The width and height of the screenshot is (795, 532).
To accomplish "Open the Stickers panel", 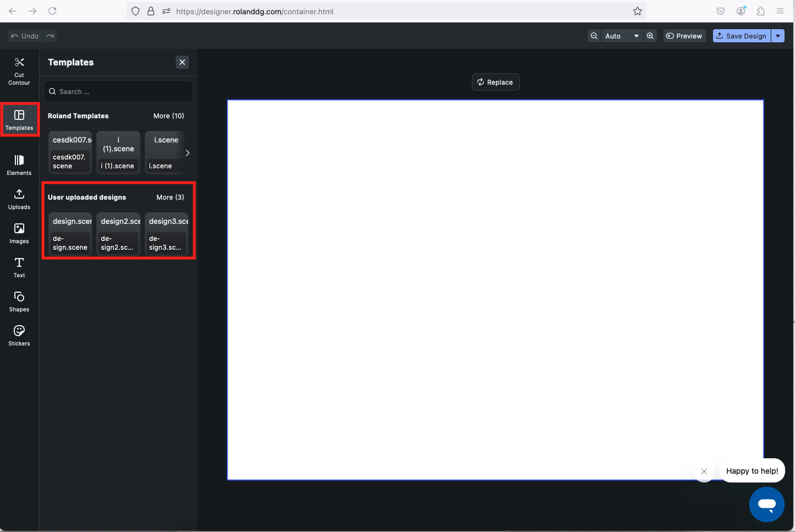I will [x=19, y=336].
